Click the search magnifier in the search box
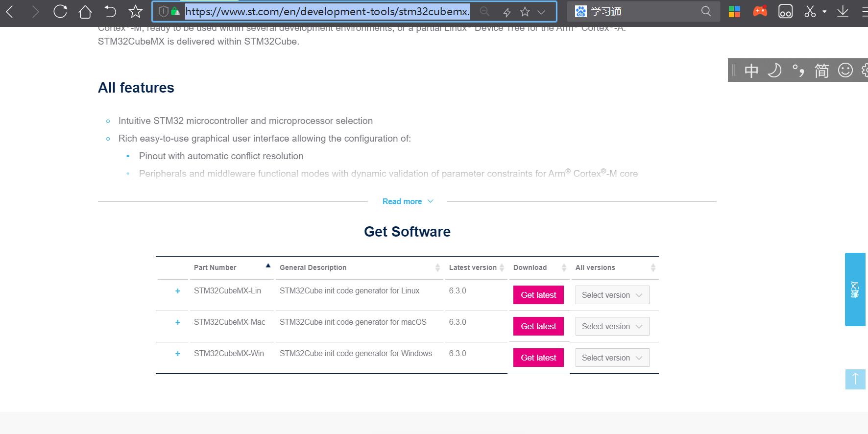The width and height of the screenshot is (868, 434). click(706, 11)
